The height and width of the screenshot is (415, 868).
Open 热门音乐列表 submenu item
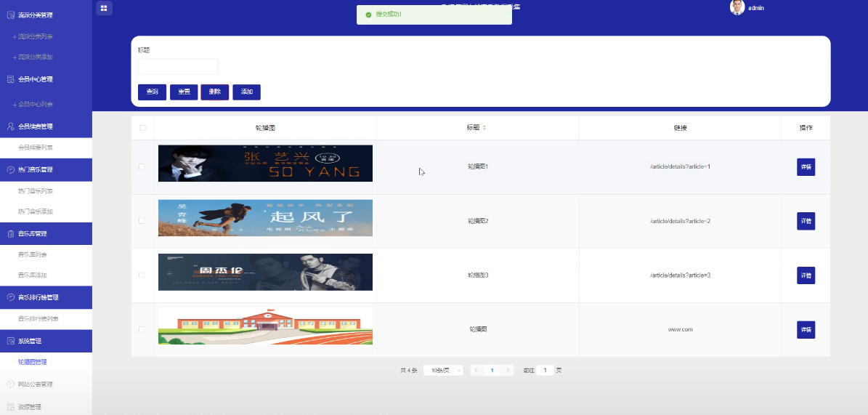[36, 191]
